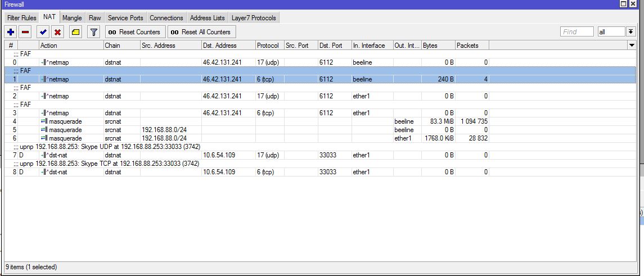Disable rule with red X icon
Screen dimensions: 644x276
(58, 32)
